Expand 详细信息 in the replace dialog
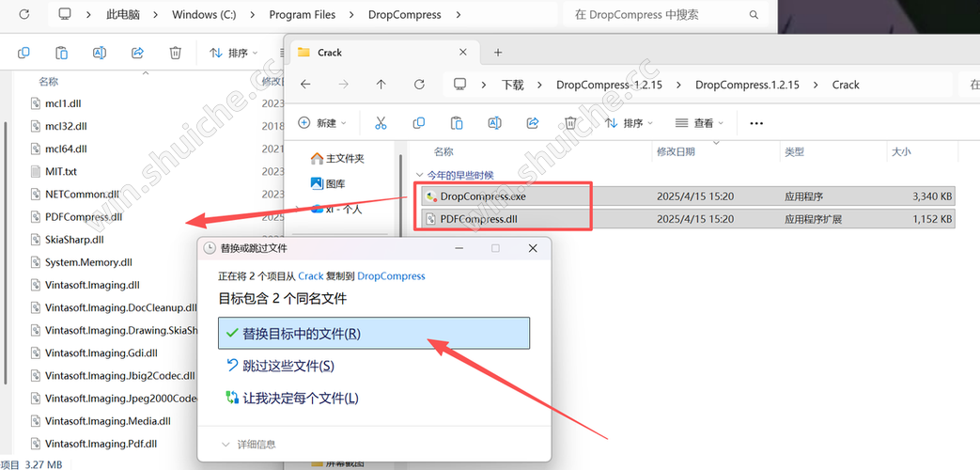Viewport: 980px width, 470px height. coord(249,444)
